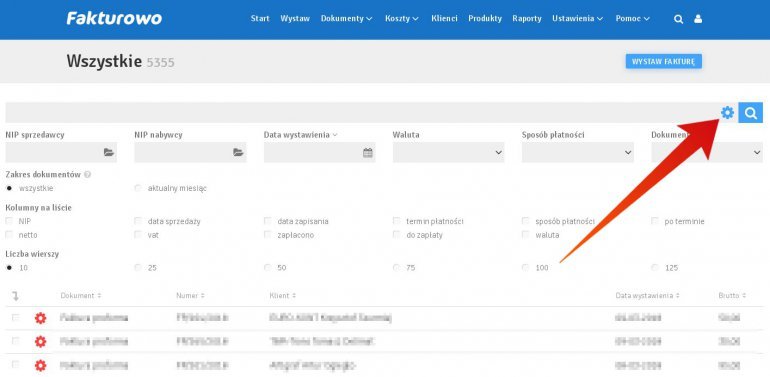
Task: Click the WYSTAW FAKTURĘ button
Action: [x=663, y=61]
